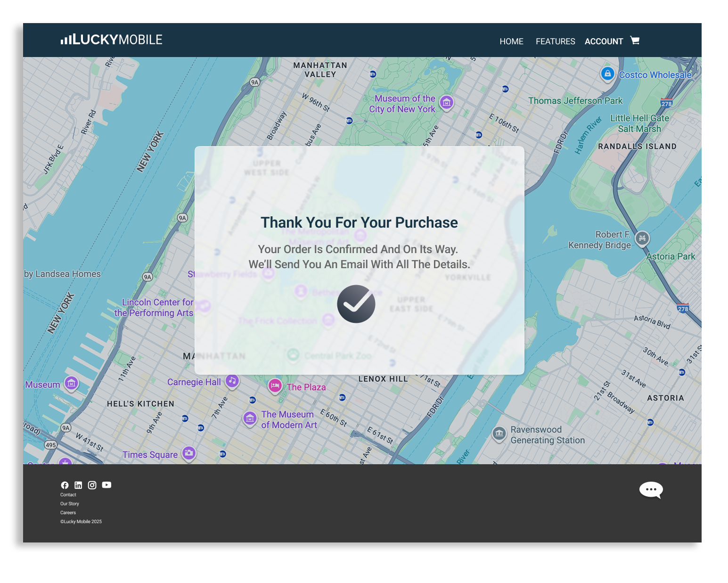Click "Lincoln Center for the Performing Arts" label

154,308
